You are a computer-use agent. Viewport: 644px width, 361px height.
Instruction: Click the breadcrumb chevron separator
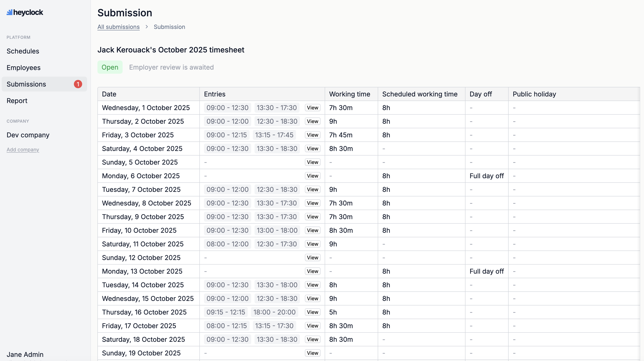(147, 27)
